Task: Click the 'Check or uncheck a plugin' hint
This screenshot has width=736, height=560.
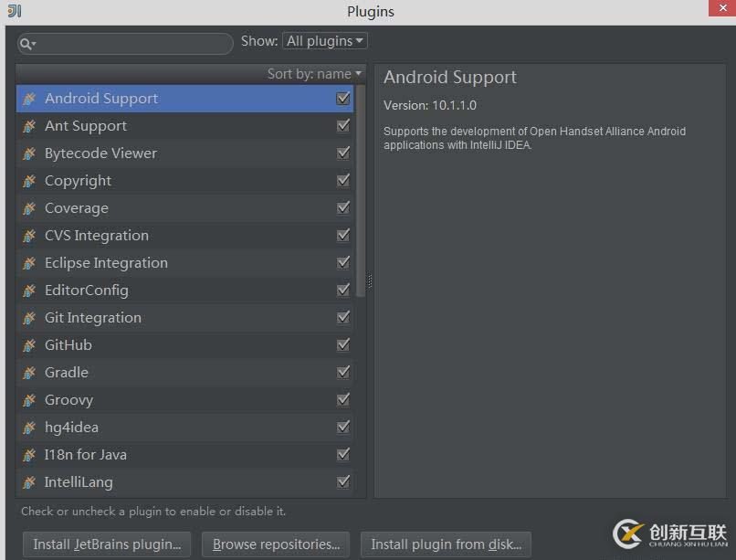Action: (x=153, y=512)
